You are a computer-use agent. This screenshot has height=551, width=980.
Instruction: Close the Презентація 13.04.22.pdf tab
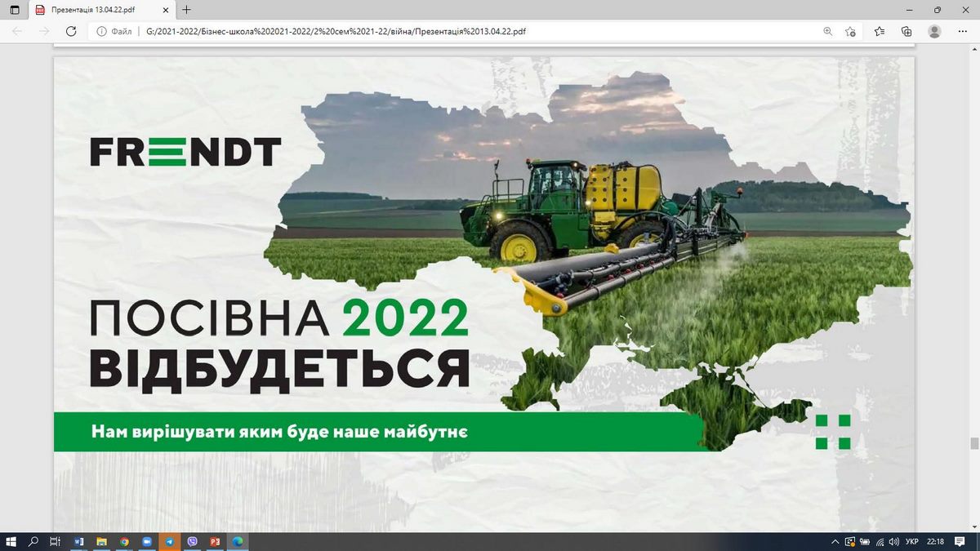pos(167,10)
